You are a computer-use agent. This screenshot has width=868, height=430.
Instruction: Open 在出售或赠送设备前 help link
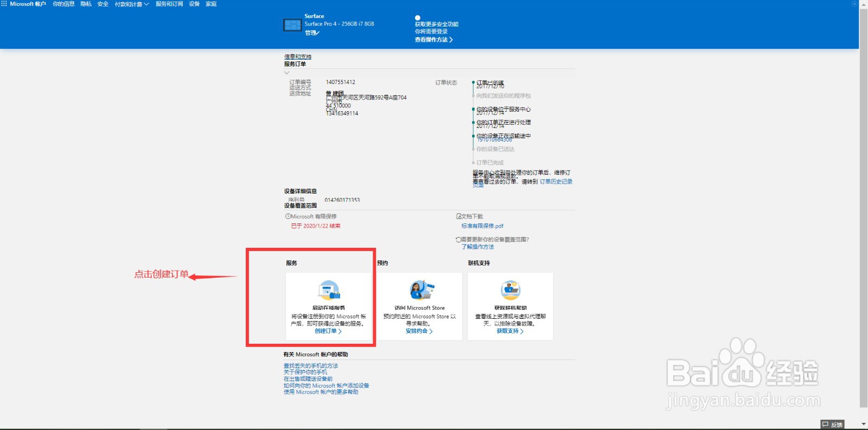308,379
